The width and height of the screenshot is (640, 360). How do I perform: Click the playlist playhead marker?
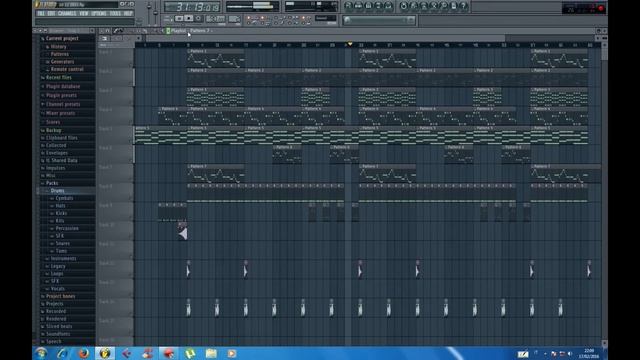(x=350, y=44)
